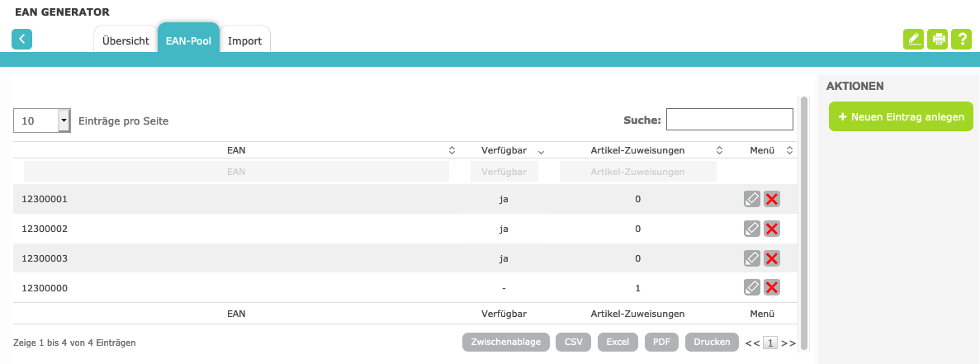Edit the entry for EAN 12300001

[x=751, y=199]
